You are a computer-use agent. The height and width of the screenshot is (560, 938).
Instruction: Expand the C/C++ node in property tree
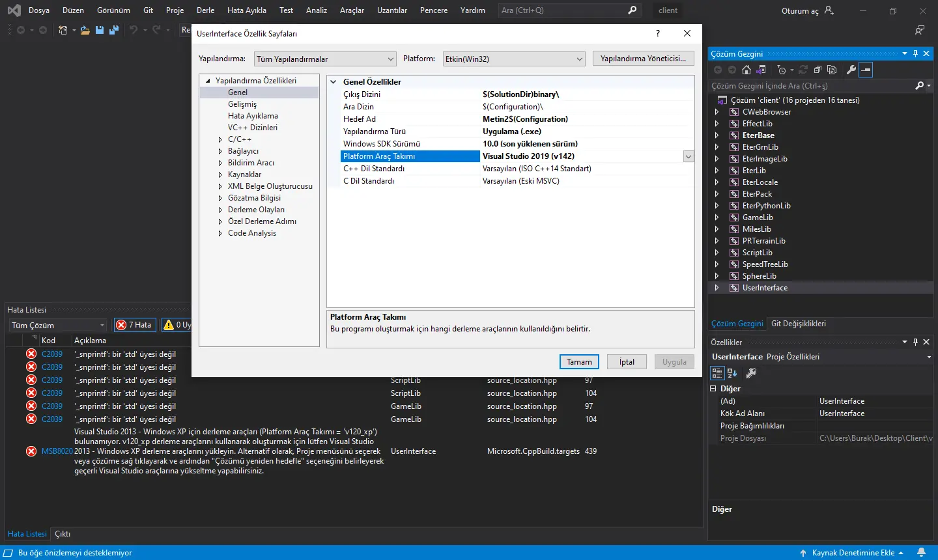click(220, 139)
